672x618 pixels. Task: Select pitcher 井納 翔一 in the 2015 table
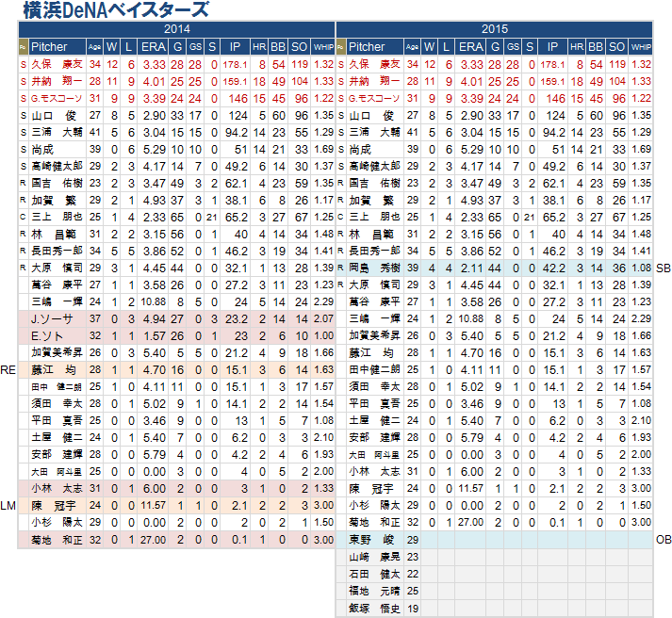tap(374, 81)
